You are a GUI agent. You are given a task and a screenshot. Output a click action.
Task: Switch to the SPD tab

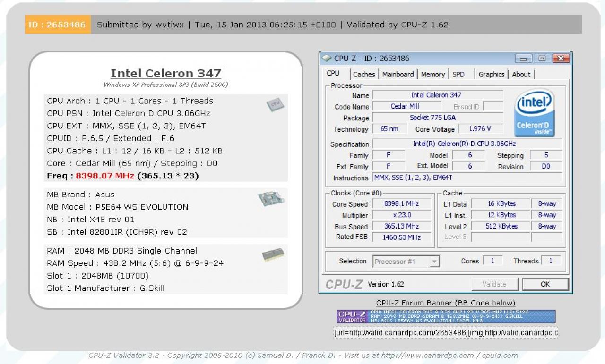(458, 74)
